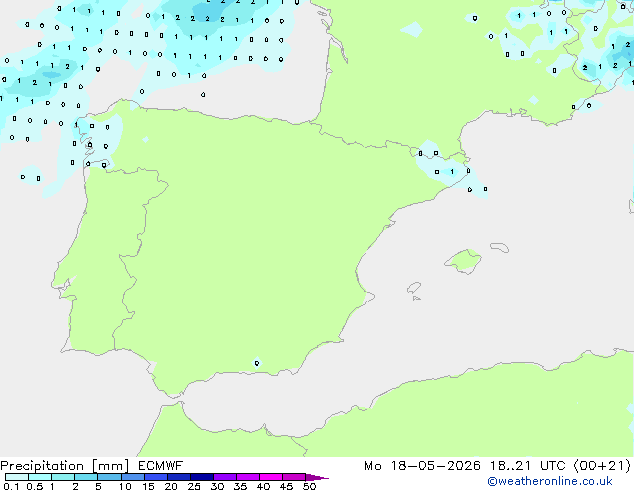Click the '50' legend scale label
634x490 pixels.
pyautogui.click(x=309, y=486)
